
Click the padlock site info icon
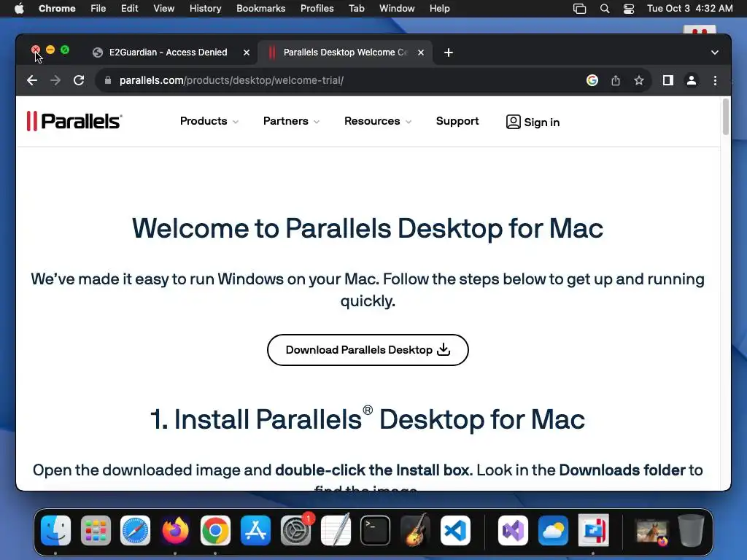(108, 80)
